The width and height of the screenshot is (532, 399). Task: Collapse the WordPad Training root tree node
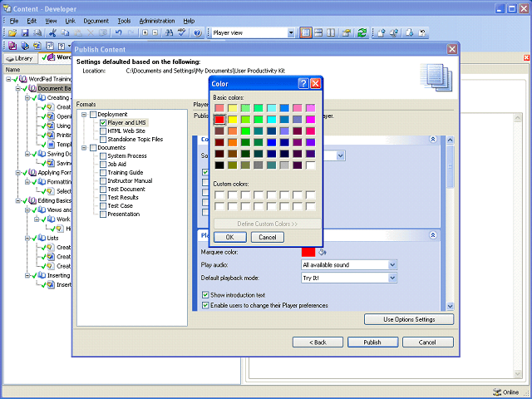click(8, 79)
